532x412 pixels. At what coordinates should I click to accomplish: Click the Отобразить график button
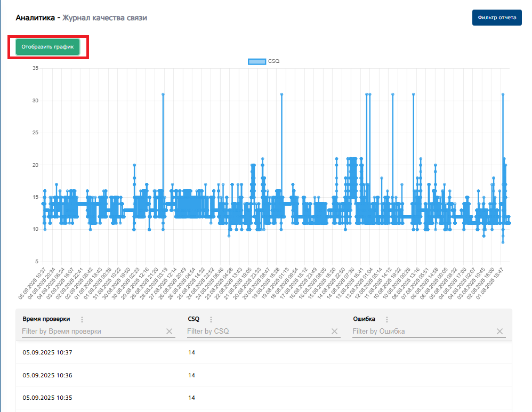(x=47, y=47)
